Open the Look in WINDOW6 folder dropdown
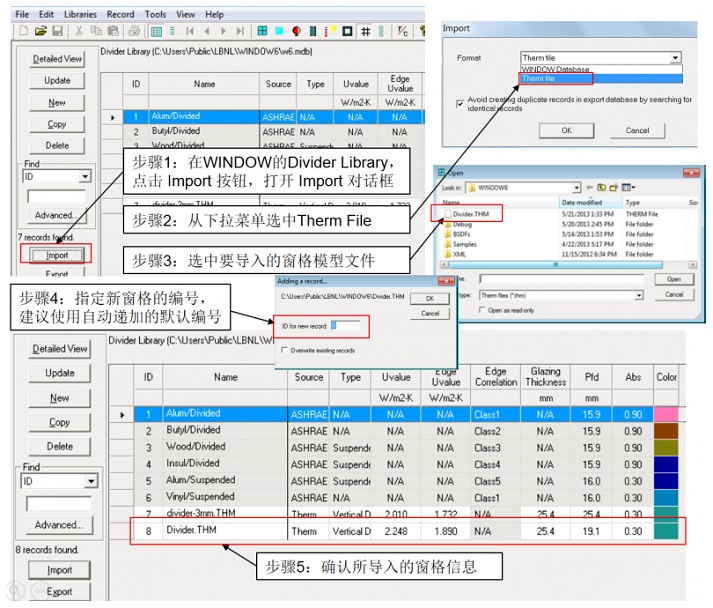 (x=577, y=187)
